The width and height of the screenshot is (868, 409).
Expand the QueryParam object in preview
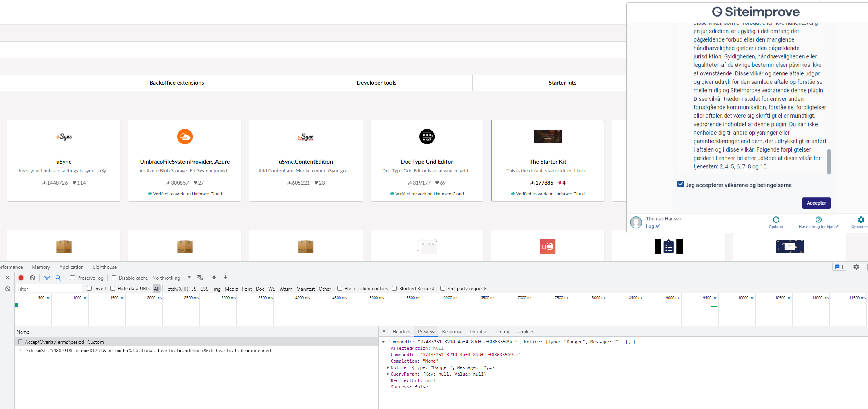(x=388, y=374)
